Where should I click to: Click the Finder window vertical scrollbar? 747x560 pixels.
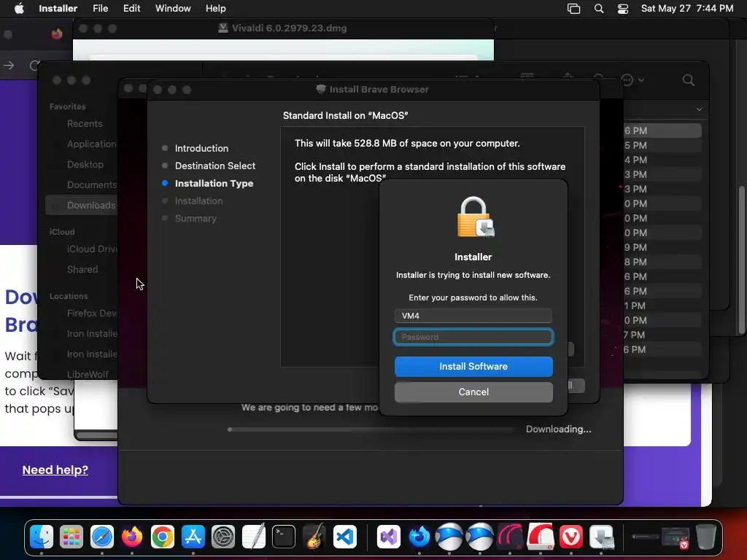pos(741,260)
